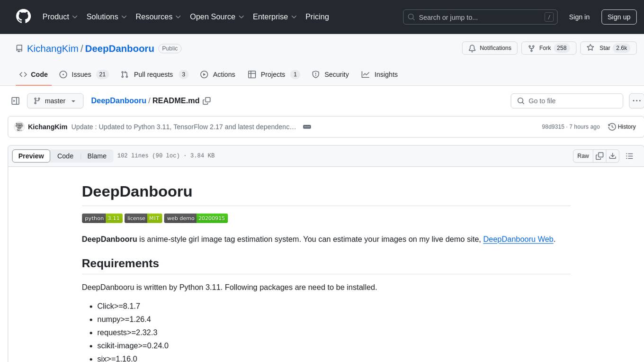Expand the Product menu
Image resolution: width=644 pixels, height=362 pixels.
pyautogui.click(x=60, y=17)
